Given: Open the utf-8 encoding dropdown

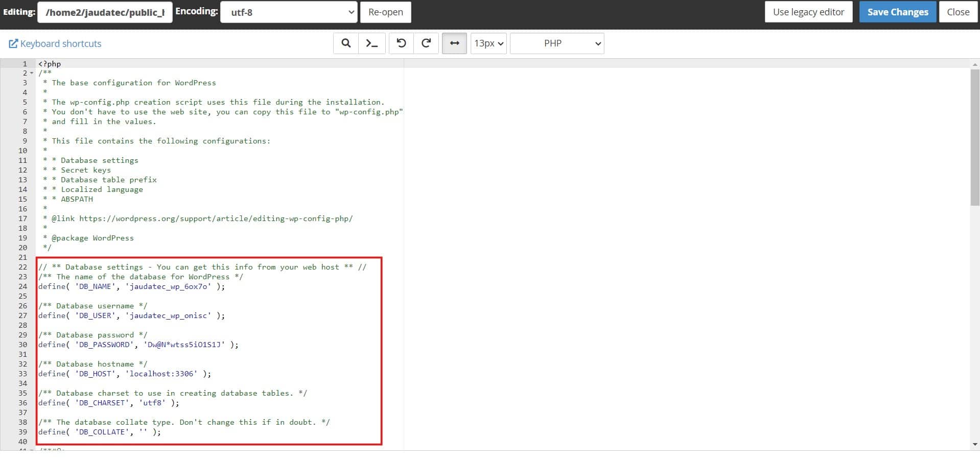Looking at the screenshot, I should tap(289, 12).
